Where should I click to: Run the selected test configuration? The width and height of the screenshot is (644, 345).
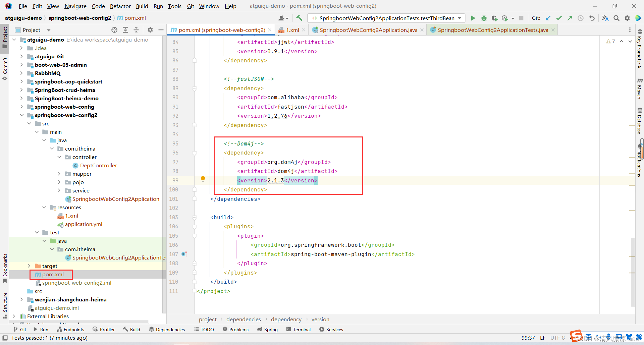click(473, 18)
